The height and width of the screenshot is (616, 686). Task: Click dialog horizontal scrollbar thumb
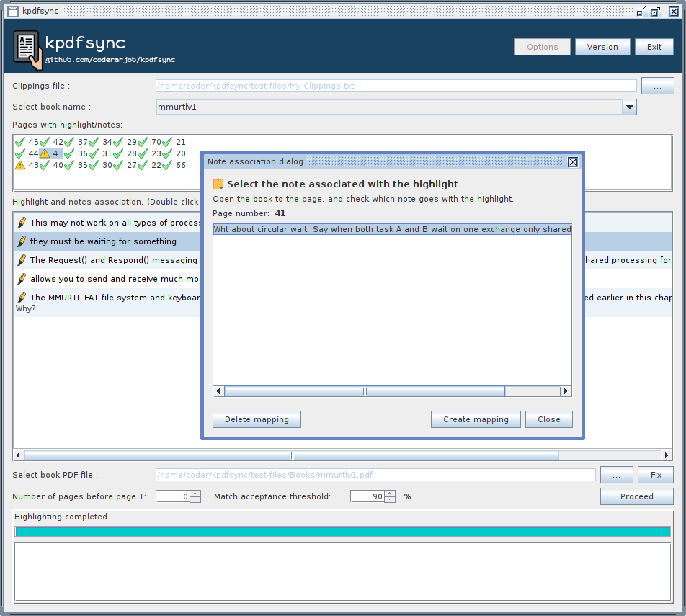point(365,391)
